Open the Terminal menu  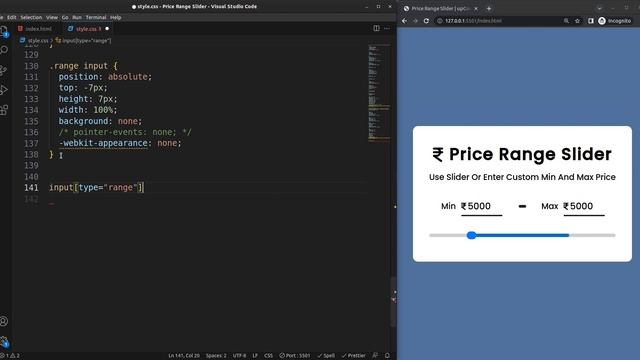96,18
